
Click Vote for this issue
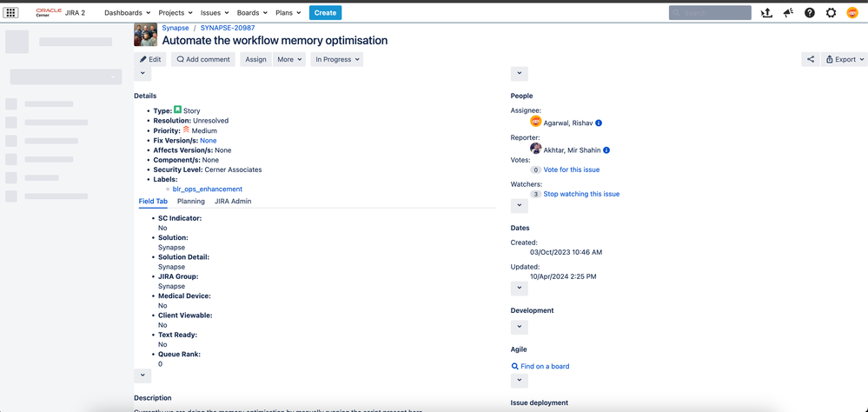(572, 169)
